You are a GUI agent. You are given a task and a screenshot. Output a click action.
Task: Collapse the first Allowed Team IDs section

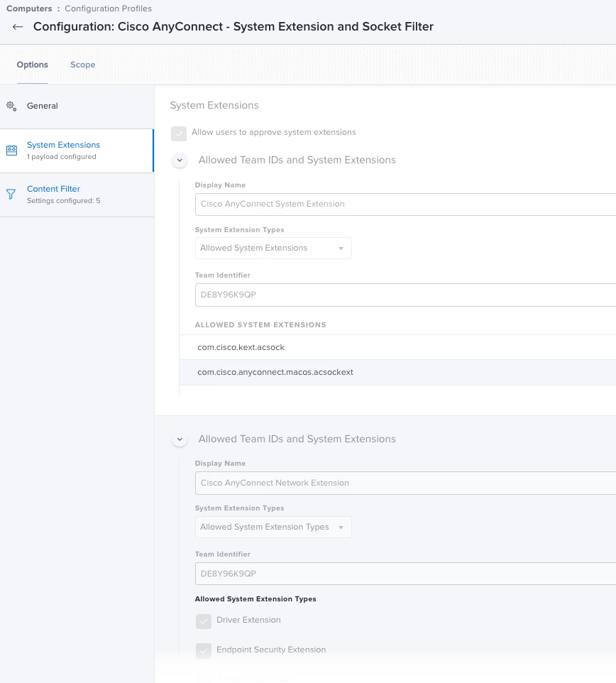[180, 160]
